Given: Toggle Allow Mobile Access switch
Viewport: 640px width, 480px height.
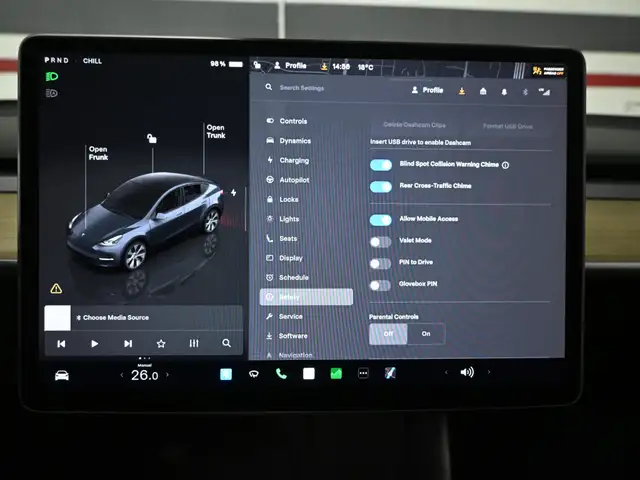Looking at the screenshot, I should tap(381, 220).
